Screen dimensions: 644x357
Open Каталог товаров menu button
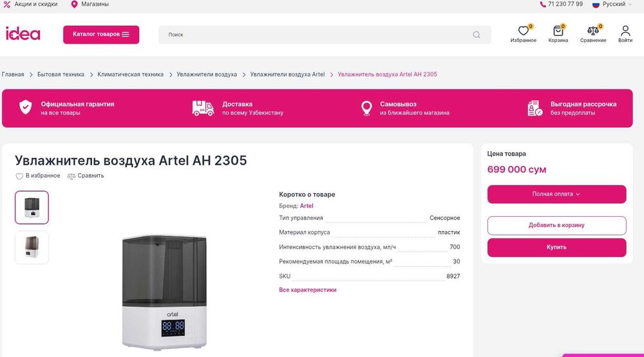[x=101, y=35]
